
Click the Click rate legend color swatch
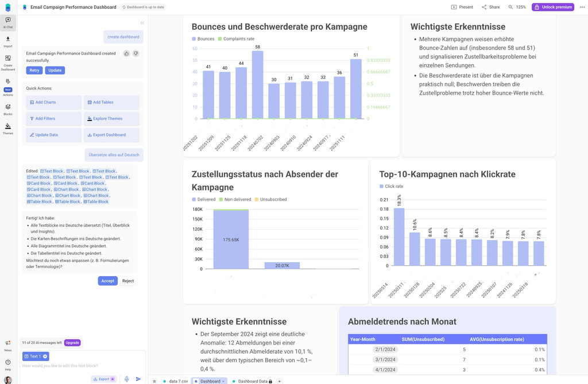(x=381, y=187)
